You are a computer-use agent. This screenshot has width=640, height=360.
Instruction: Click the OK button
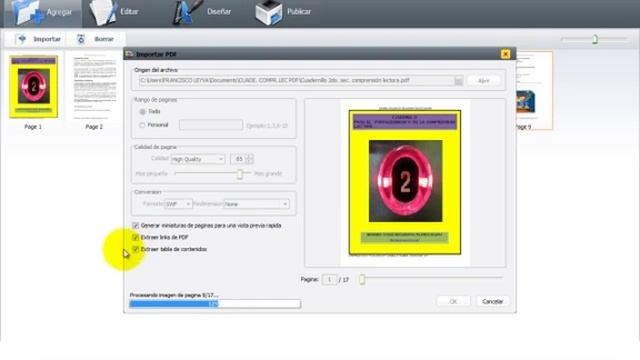[453, 301]
